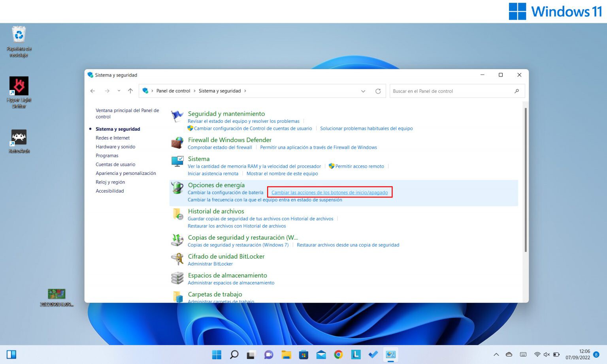Click the Espacios de almacenamiento stacked drives icon

tap(177, 278)
